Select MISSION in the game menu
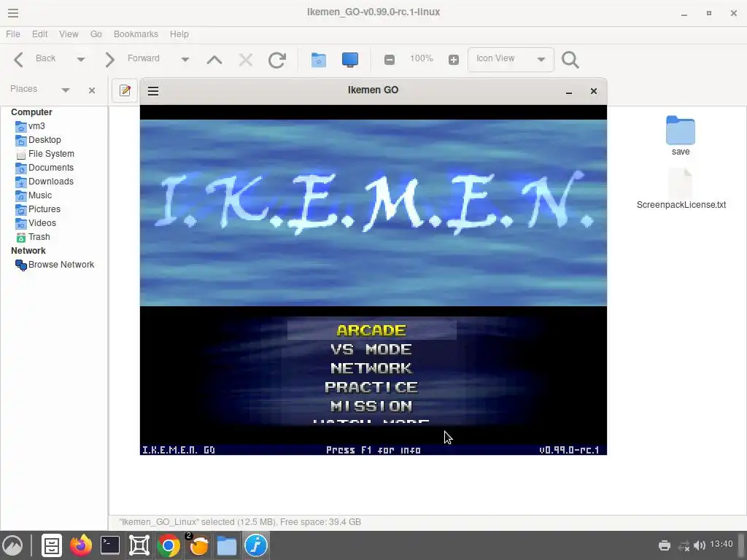The image size is (747, 560). click(371, 406)
